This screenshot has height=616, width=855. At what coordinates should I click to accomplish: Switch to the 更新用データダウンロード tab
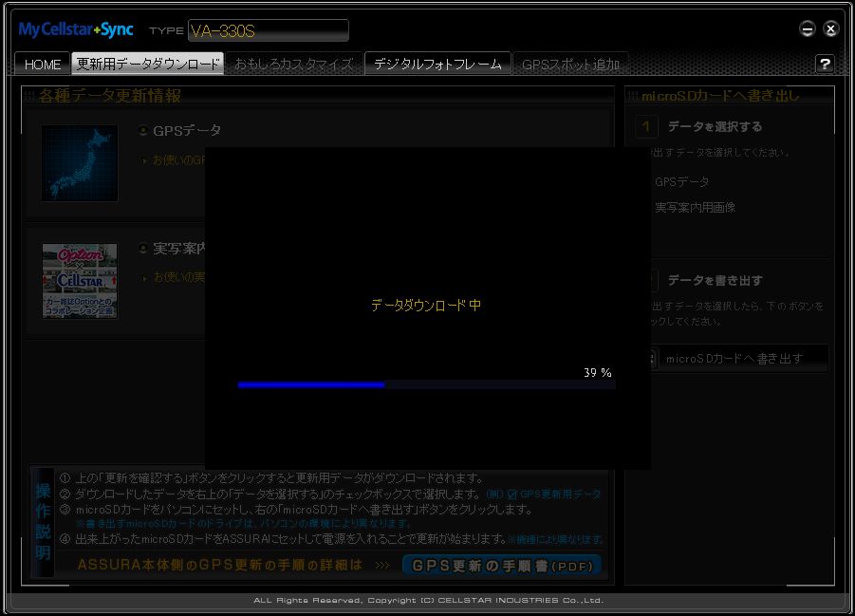point(148,65)
